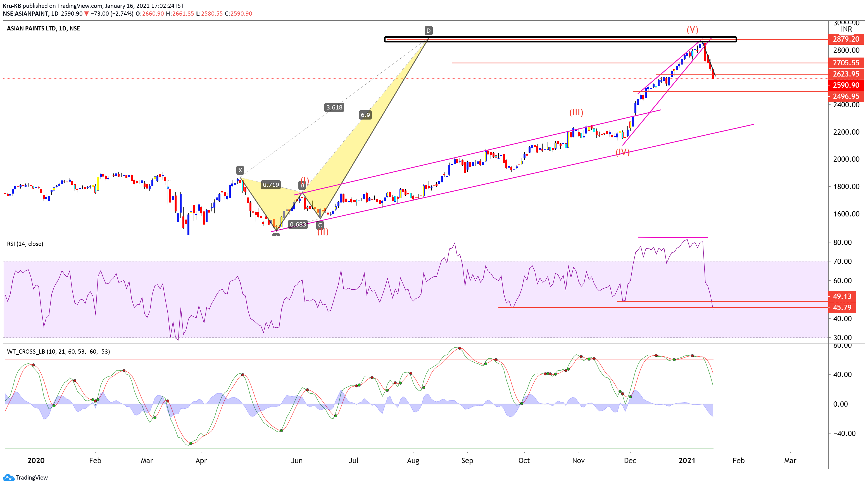Click the TradingView logo icon

click(x=8, y=477)
